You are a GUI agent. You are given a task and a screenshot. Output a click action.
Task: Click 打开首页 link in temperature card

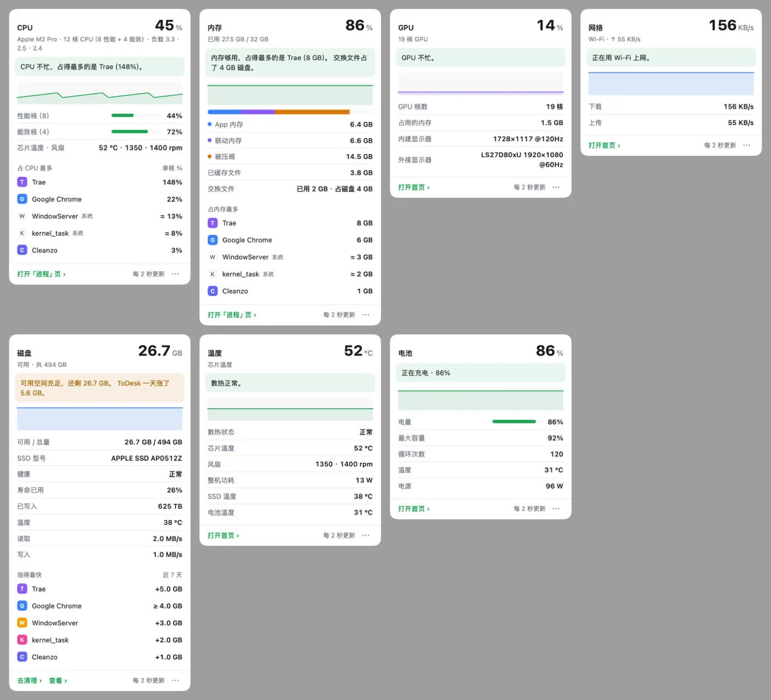point(223,536)
